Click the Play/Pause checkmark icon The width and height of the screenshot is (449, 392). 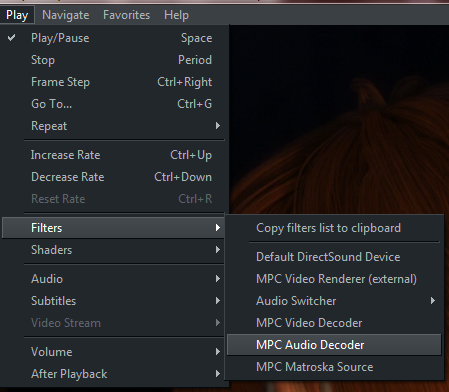[12, 38]
